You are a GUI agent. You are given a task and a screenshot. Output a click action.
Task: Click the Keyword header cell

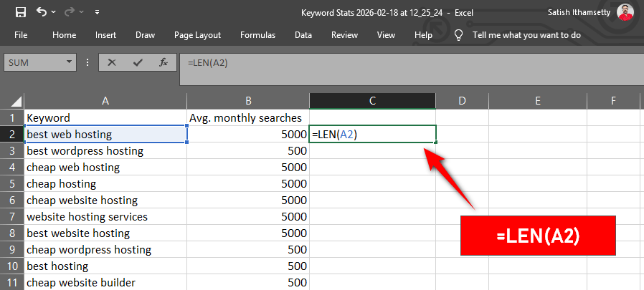tap(105, 118)
